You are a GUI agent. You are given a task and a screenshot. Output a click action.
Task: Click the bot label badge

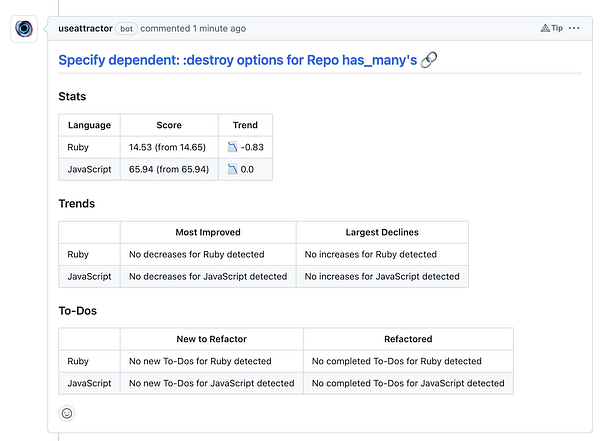coord(126,29)
